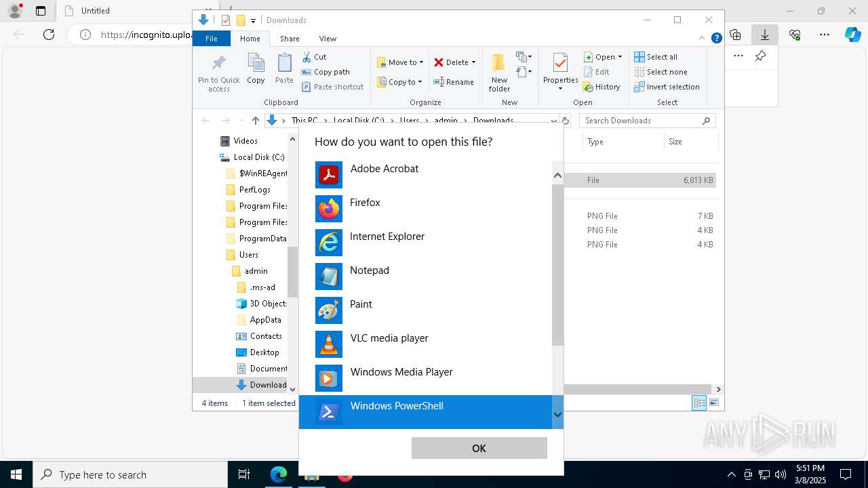Refresh the Downloads folder view

(x=566, y=121)
